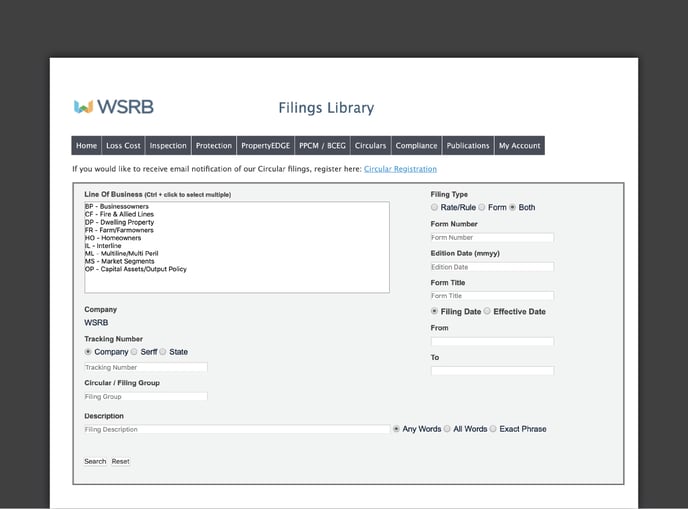Choose Rate/Rule filing type radio
The height and width of the screenshot is (509, 688).
[434, 207]
